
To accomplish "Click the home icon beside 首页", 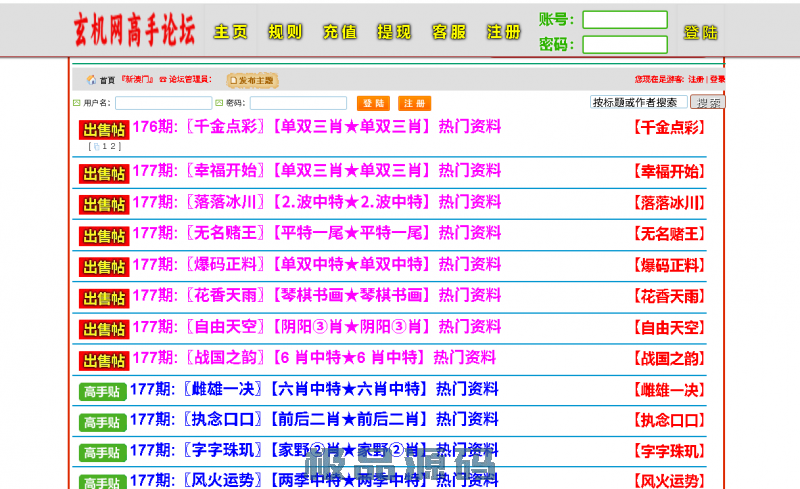I will pyautogui.click(x=91, y=80).
